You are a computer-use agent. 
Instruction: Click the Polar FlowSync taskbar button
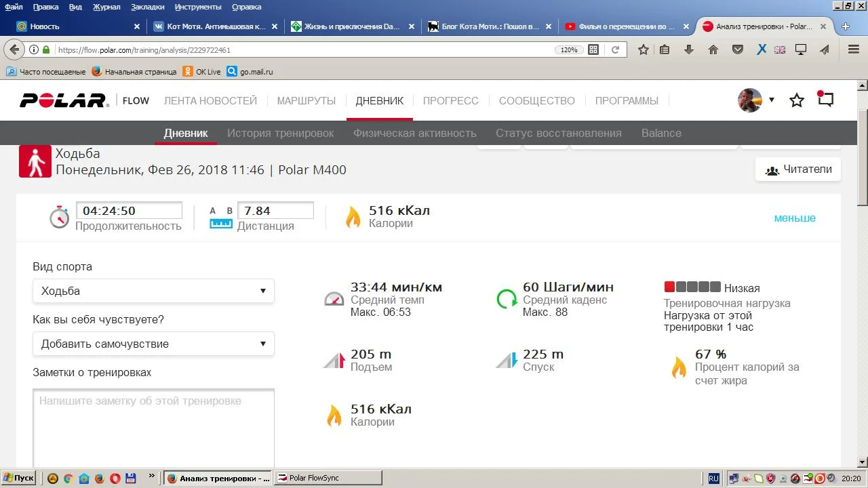pyautogui.click(x=329, y=478)
